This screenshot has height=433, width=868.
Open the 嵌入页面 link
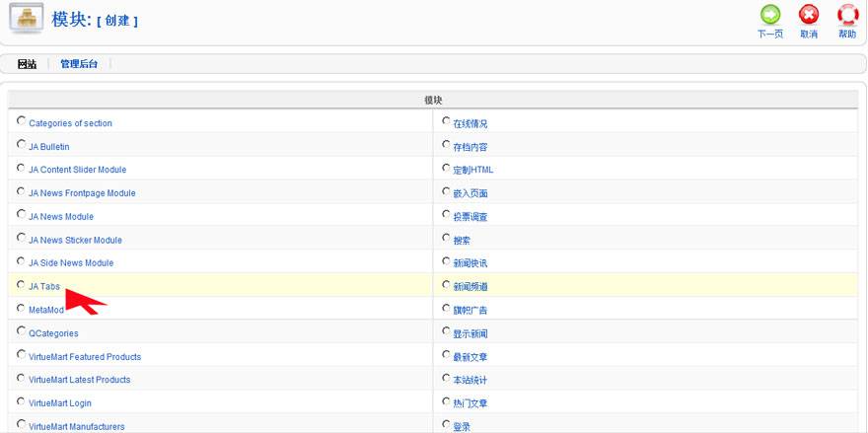(x=470, y=193)
